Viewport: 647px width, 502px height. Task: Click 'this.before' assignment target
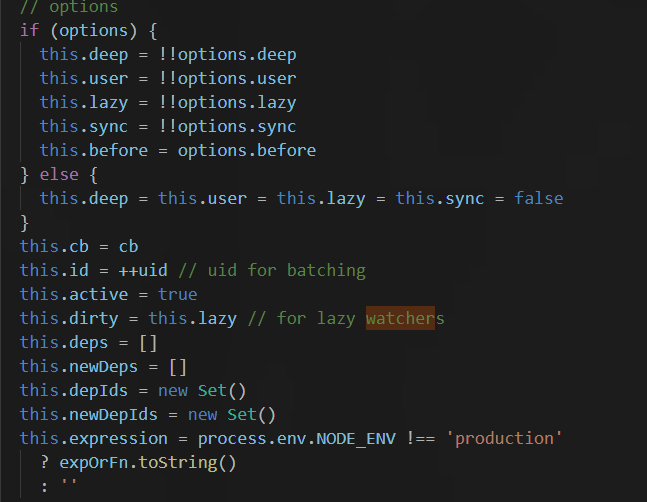pos(94,151)
